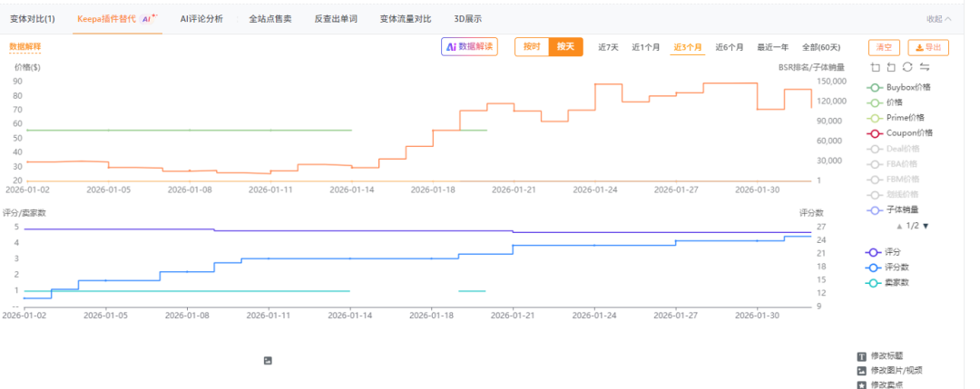Switch to AI评论分析 tab
Image resolution: width=980 pixels, height=389 pixels.
[x=201, y=18]
